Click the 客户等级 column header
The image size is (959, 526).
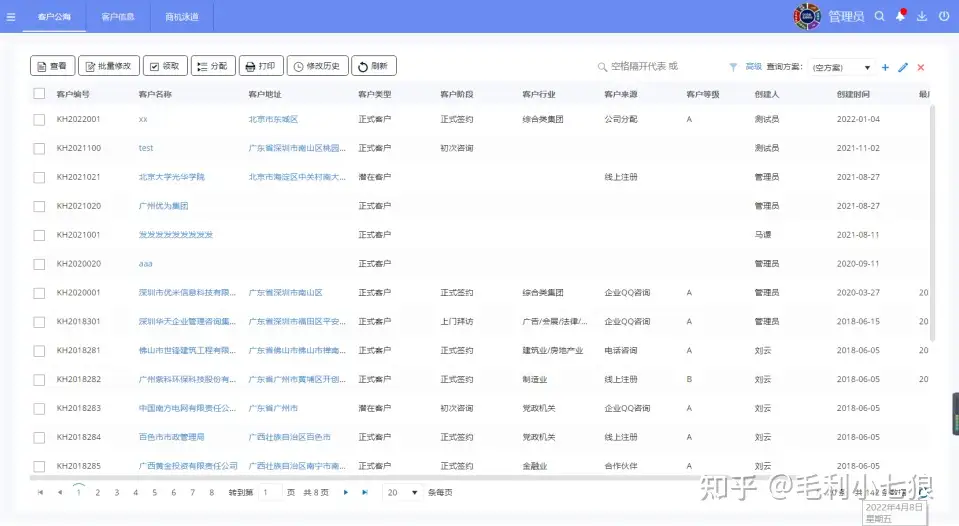tap(703, 94)
